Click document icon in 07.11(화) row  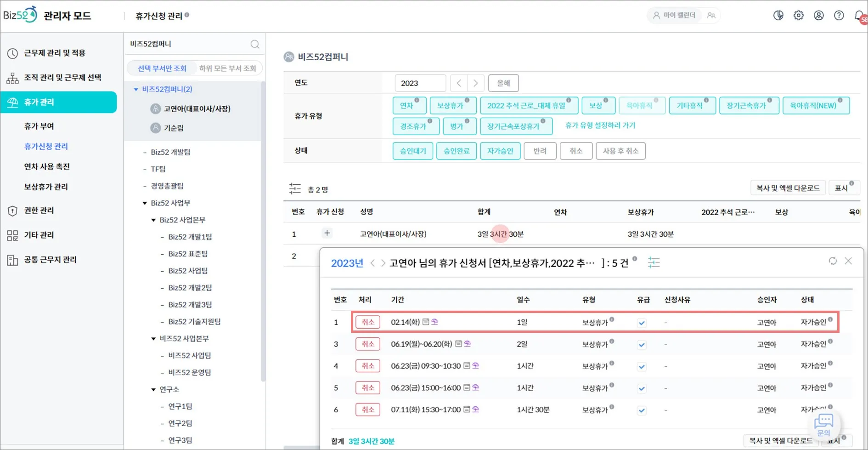point(467,409)
